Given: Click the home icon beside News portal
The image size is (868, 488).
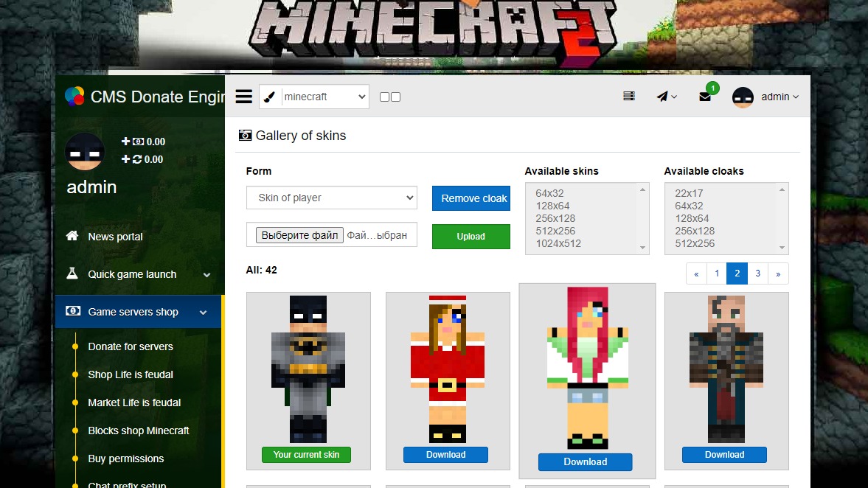Looking at the screenshot, I should coord(72,236).
